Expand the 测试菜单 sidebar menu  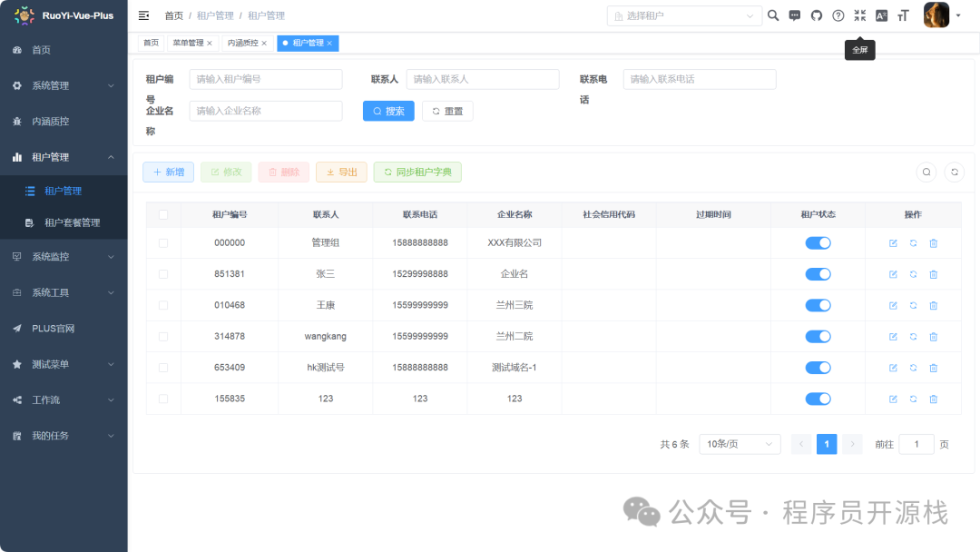pos(64,364)
